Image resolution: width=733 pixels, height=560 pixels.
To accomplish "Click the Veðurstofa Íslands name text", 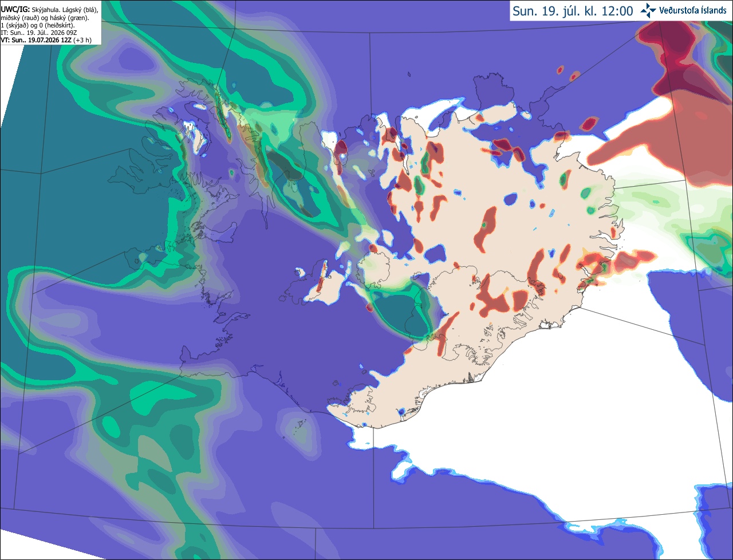I will coord(693,10).
